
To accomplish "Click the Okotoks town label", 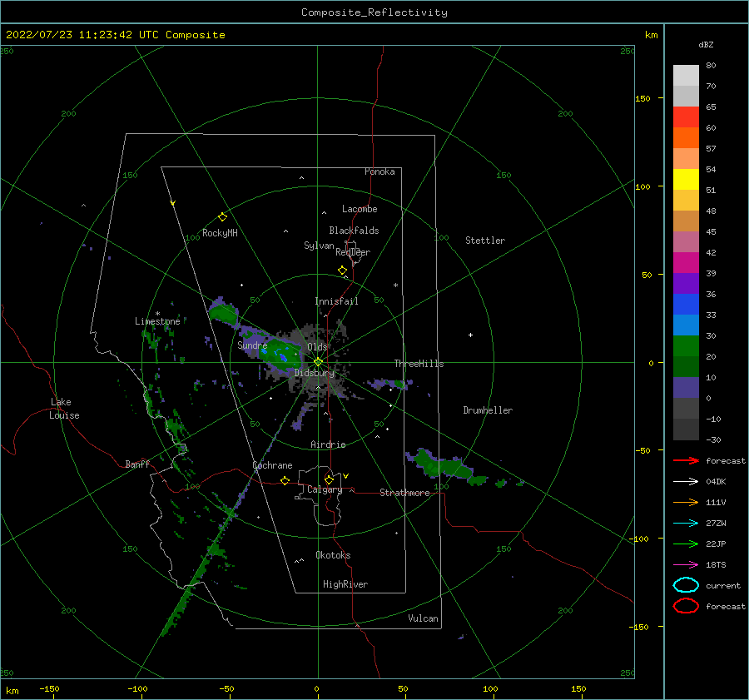I will click(333, 555).
